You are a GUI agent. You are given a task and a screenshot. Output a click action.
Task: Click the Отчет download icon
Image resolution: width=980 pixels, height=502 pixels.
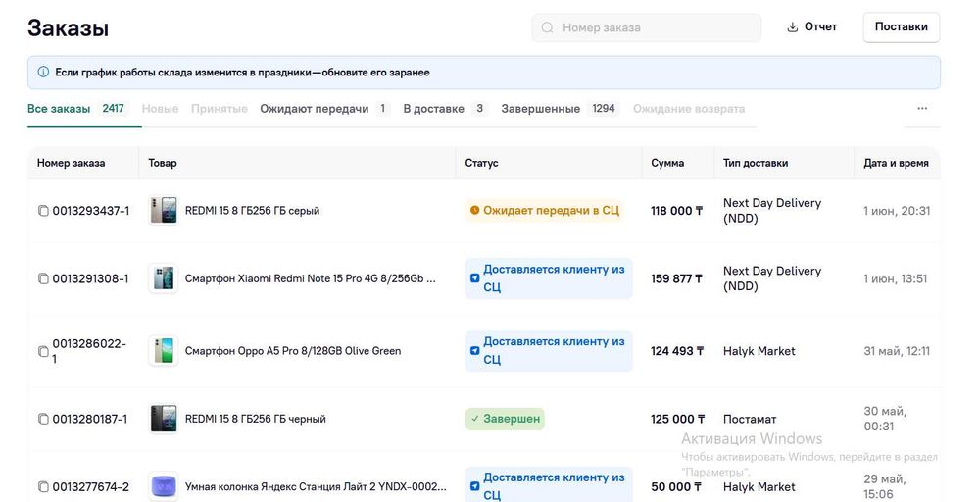(x=793, y=26)
